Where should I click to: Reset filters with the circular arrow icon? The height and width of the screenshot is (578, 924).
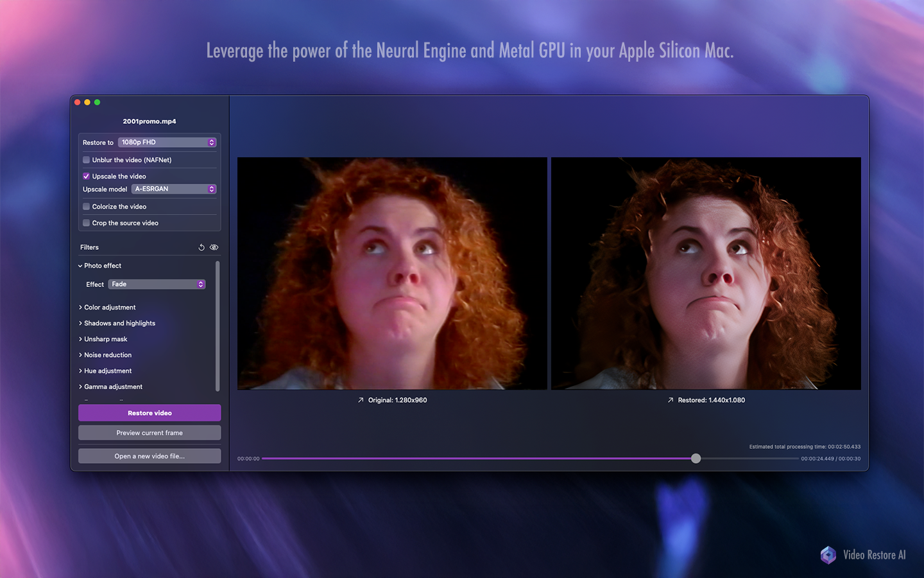201,247
